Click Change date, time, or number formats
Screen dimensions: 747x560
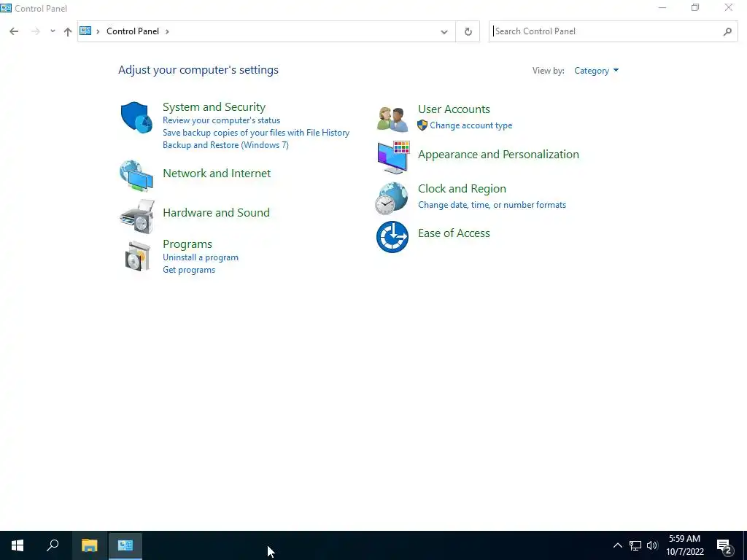click(492, 205)
